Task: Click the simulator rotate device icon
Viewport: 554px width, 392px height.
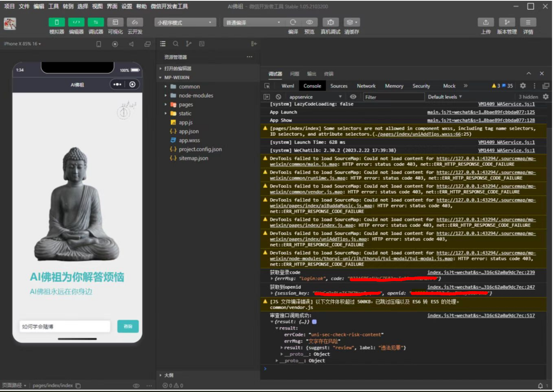Action: coord(99,44)
